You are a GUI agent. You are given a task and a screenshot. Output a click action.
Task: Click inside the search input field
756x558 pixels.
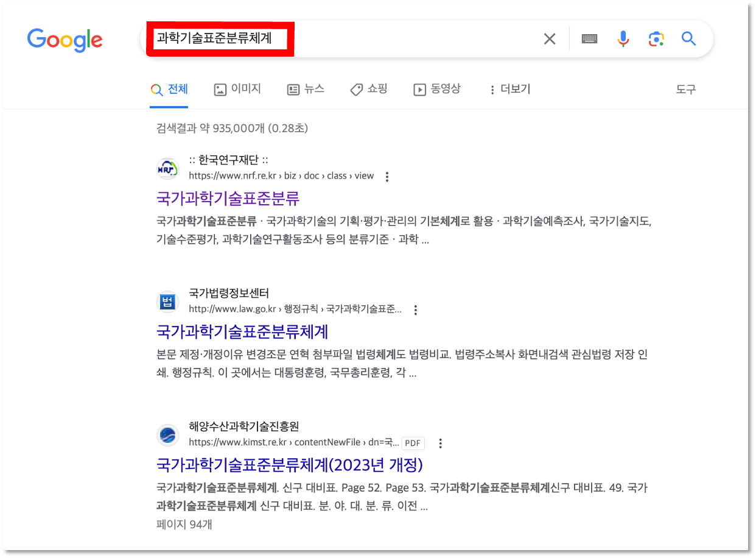(x=341, y=39)
